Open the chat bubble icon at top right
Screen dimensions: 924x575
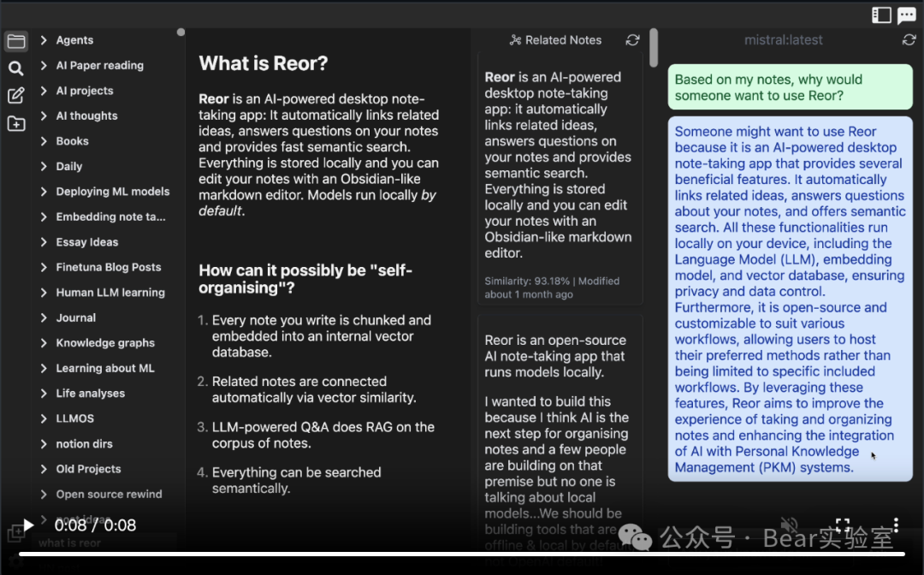tap(907, 15)
